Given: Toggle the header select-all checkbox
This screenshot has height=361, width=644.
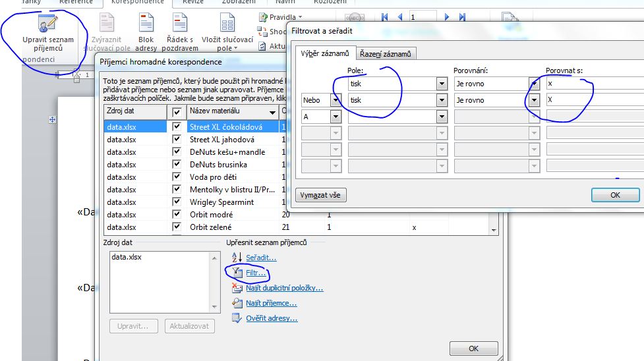Looking at the screenshot, I should pyautogui.click(x=176, y=112).
